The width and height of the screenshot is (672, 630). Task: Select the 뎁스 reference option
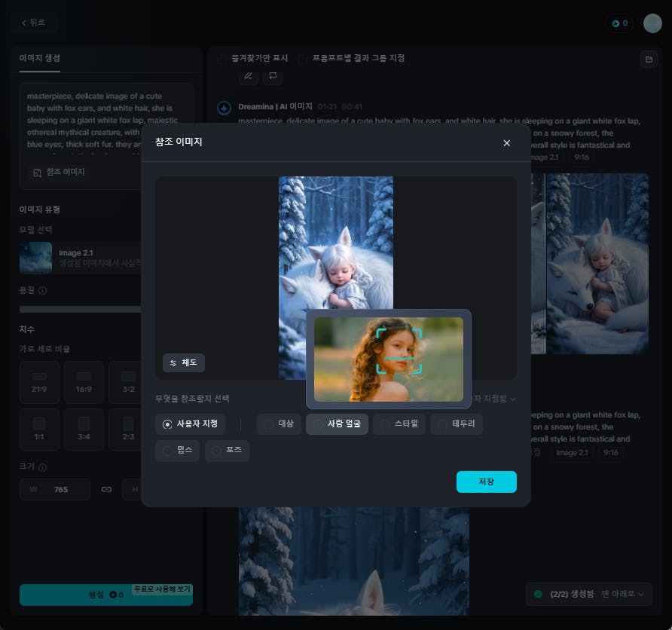178,450
